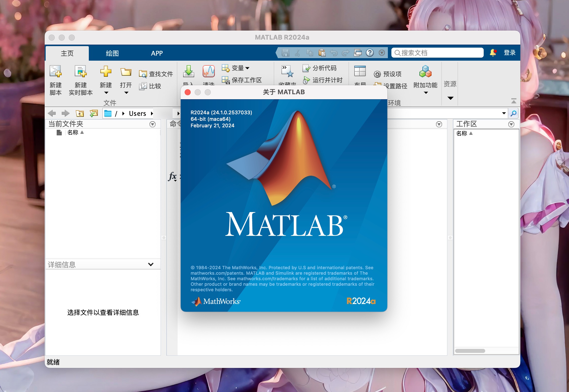Click the Favorites (收藏夹) star icon
569x392 pixels.
(x=287, y=71)
